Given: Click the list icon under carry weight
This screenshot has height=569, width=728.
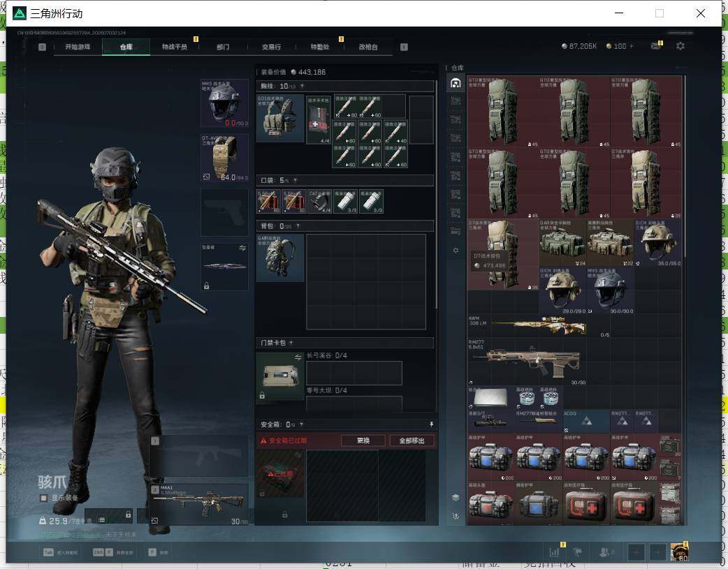Looking at the screenshot, I should [102, 520].
